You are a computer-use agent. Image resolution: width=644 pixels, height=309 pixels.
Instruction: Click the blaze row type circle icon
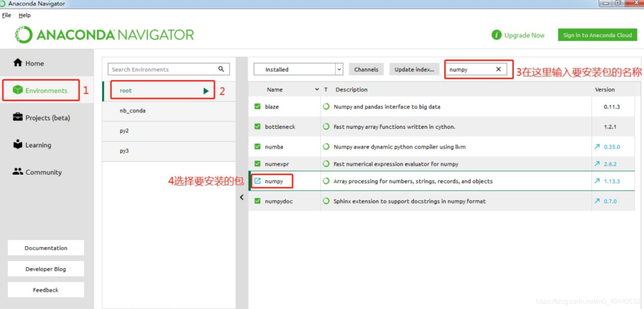pyautogui.click(x=326, y=107)
